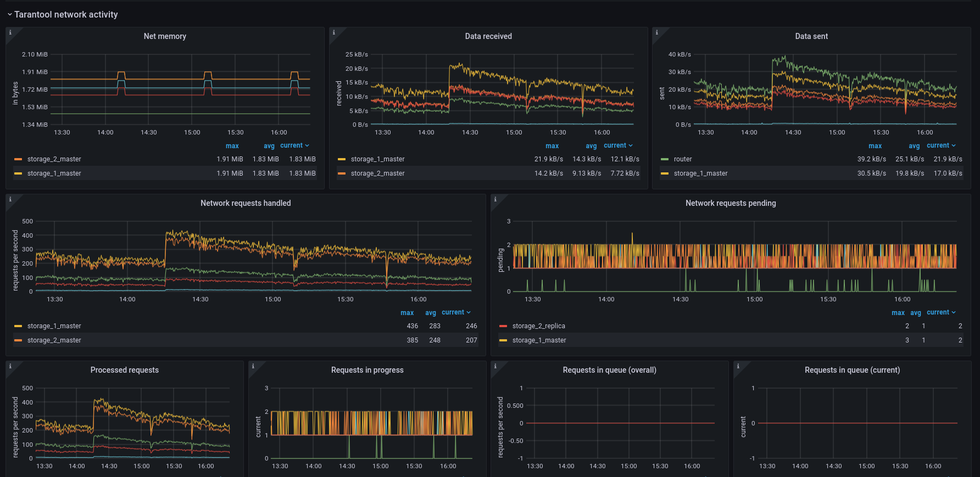The width and height of the screenshot is (980, 477).
Task: Toggle storage_2_master series in Net memory legend
Action: pos(54,159)
